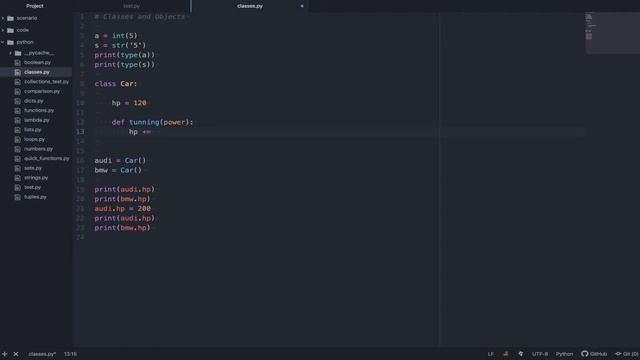The height and width of the screenshot is (360, 640).
Task: Click the cursor position 13:15 indicator
Action: 70,354
